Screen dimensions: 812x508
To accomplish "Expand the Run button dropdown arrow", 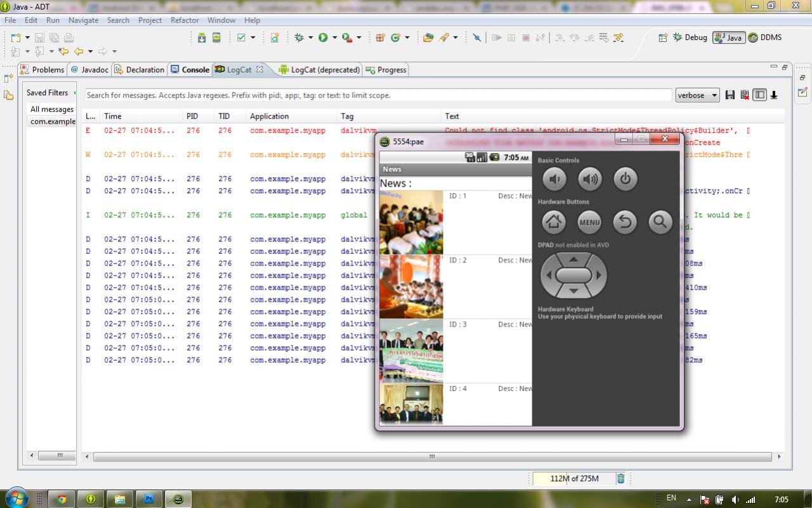I will tap(334, 38).
